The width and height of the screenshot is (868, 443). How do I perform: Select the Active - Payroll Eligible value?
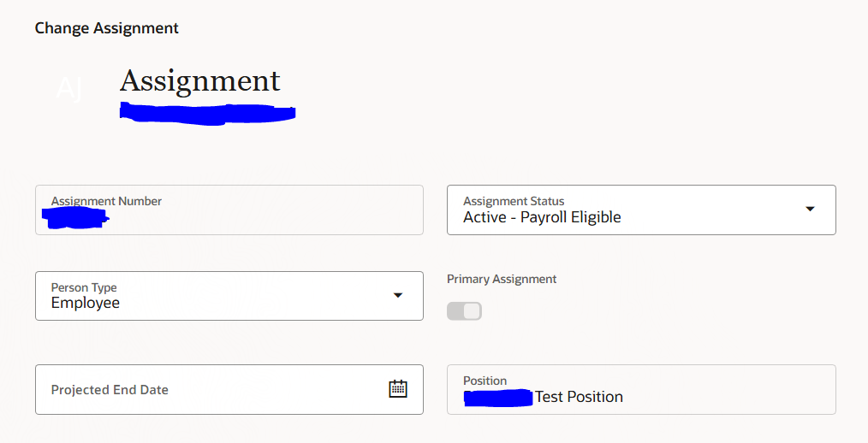point(542,217)
